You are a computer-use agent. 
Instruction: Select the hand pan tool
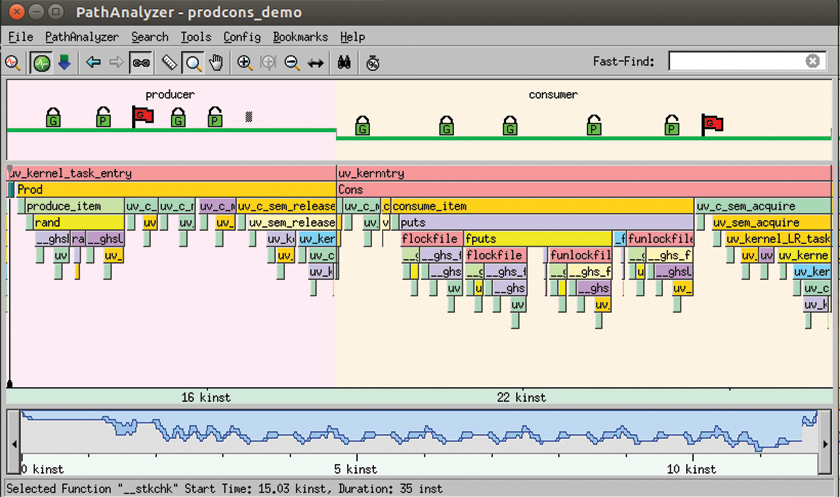(216, 63)
